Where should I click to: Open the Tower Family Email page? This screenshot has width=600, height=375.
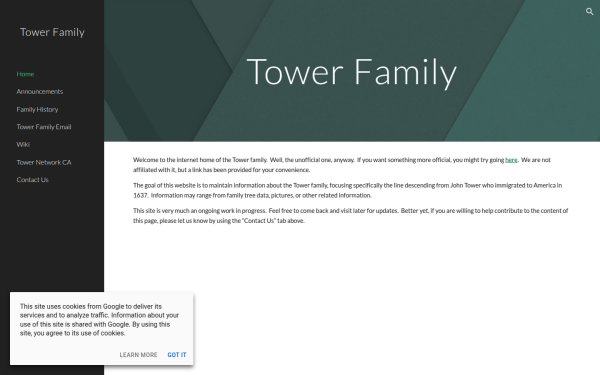(44, 127)
